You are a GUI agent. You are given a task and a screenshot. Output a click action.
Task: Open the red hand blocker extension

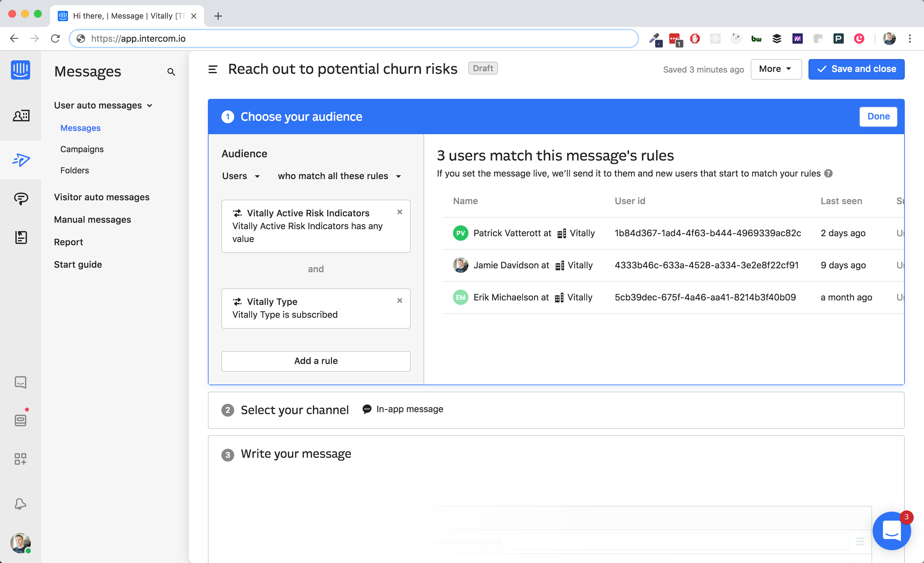695,39
